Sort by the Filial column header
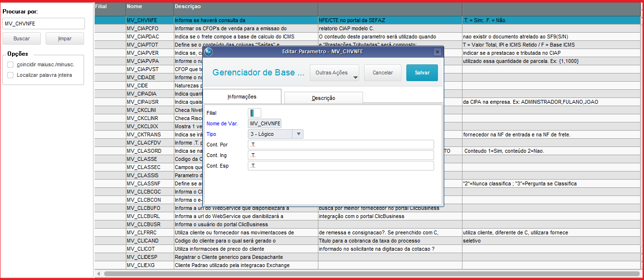The height and width of the screenshot is (280, 644). point(110,9)
